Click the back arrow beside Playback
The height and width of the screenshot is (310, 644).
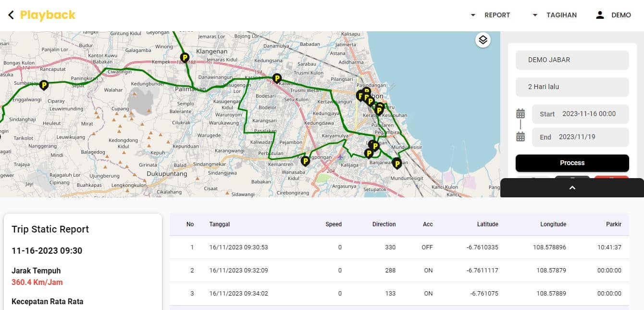pyautogui.click(x=11, y=15)
